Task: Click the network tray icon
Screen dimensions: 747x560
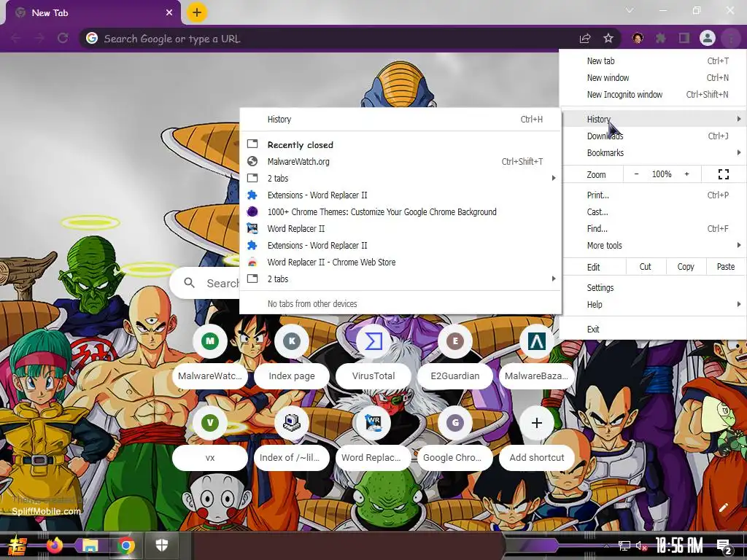Action: (624, 545)
